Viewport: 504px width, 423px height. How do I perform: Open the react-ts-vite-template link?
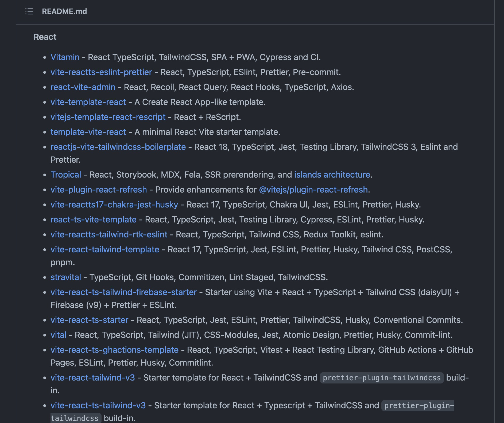coord(94,220)
